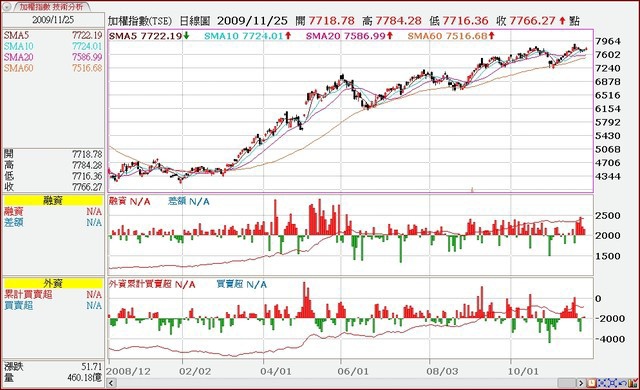Click the 7964 price axis label

(608, 41)
